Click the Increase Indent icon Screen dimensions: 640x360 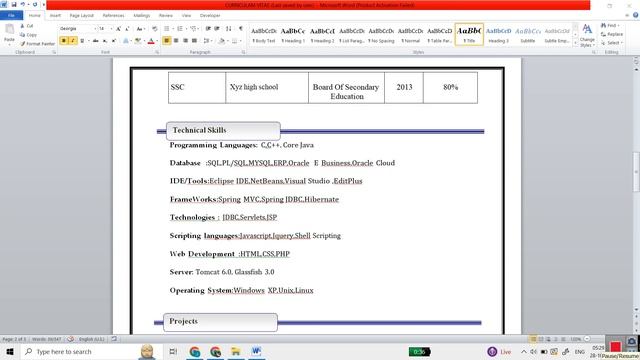[217, 29]
